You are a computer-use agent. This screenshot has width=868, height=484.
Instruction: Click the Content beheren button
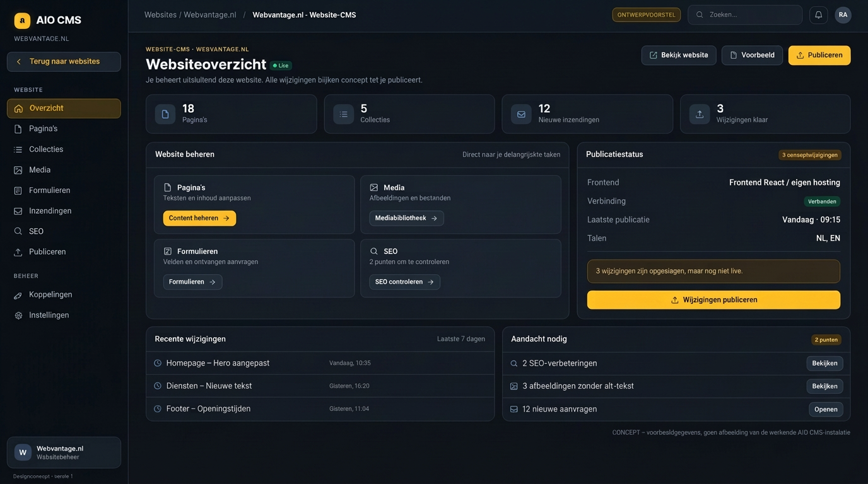pos(199,218)
